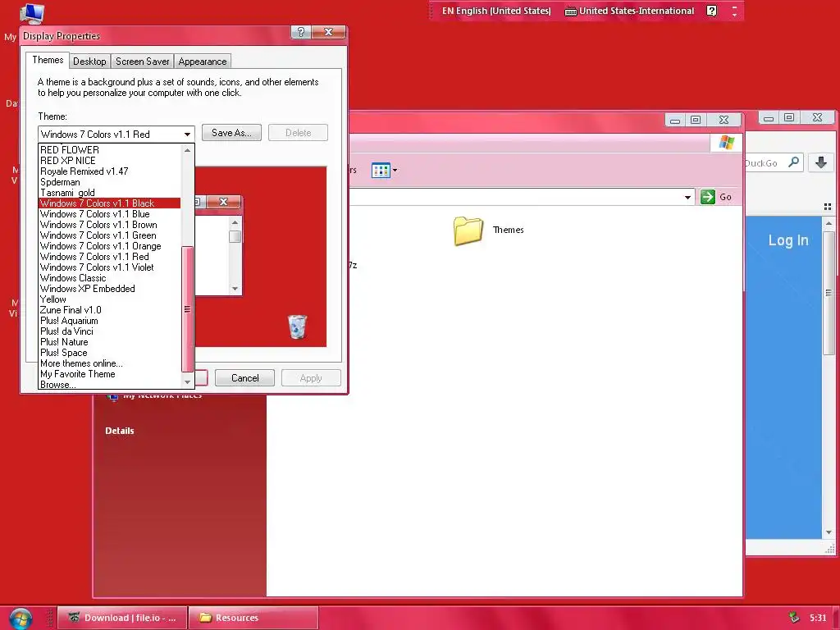Select the Zune Final v1.0 theme
This screenshot has height=630, width=840.
click(109, 310)
